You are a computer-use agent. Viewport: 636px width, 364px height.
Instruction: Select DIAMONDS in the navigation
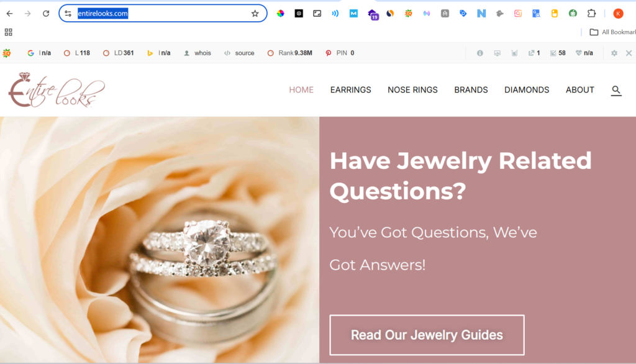click(x=527, y=89)
